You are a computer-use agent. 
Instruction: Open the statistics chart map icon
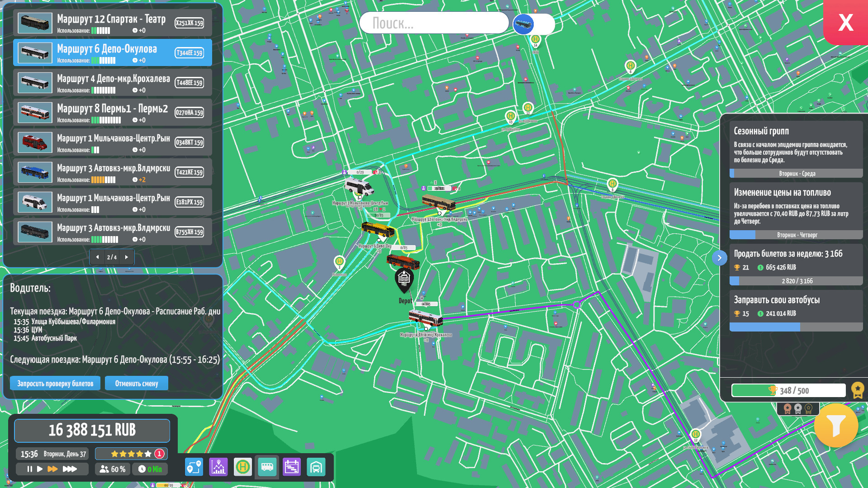pos(218,467)
